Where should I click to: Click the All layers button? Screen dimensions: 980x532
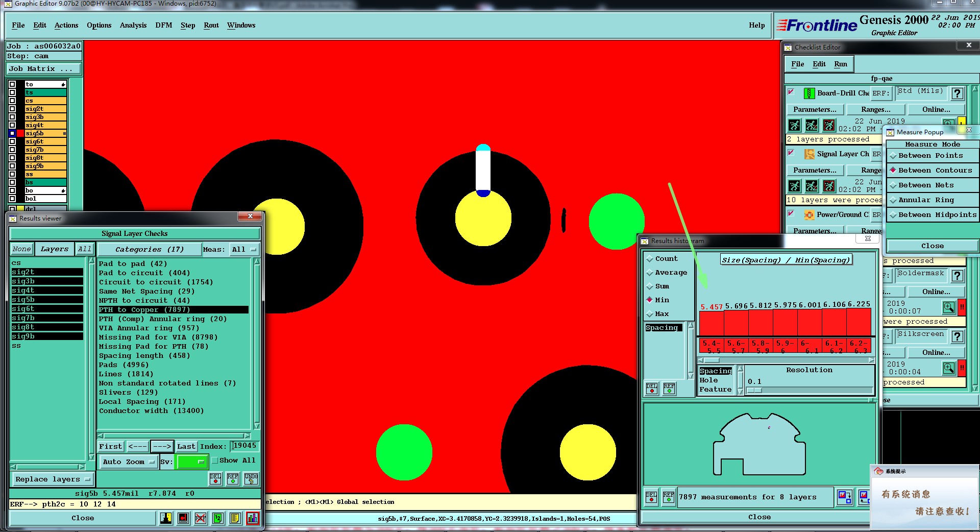(x=85, y=249)
